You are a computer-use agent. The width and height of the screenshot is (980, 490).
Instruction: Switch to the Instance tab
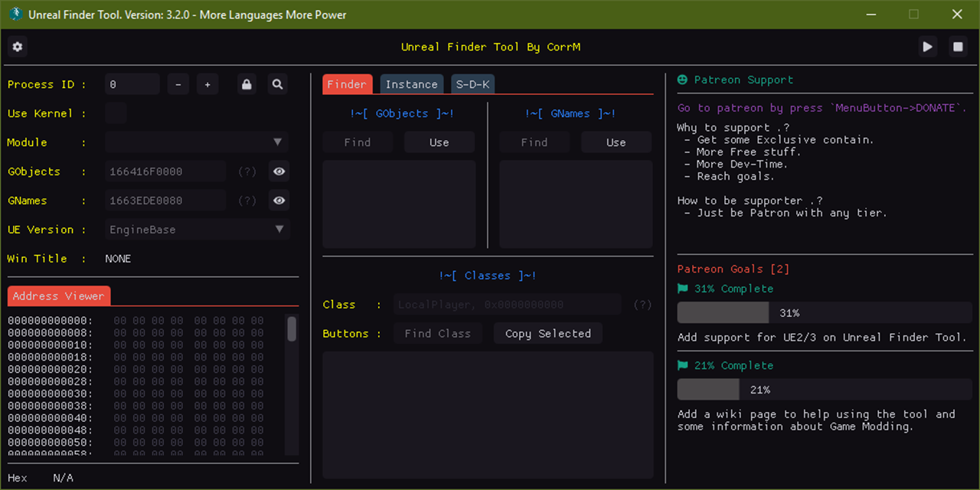[x=411, y=84]
